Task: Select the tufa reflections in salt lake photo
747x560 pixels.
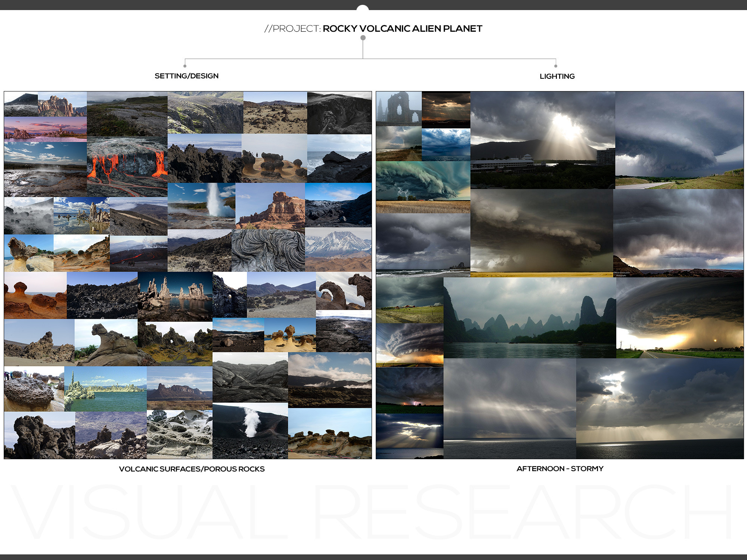Action: coord(82,216)
